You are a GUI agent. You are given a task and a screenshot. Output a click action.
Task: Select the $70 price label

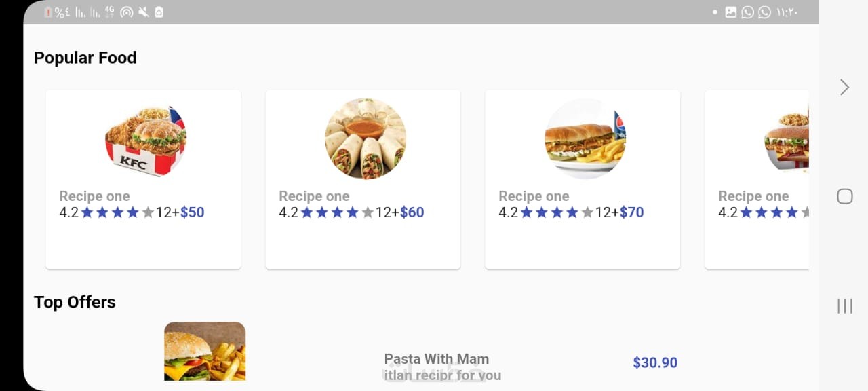632,212
